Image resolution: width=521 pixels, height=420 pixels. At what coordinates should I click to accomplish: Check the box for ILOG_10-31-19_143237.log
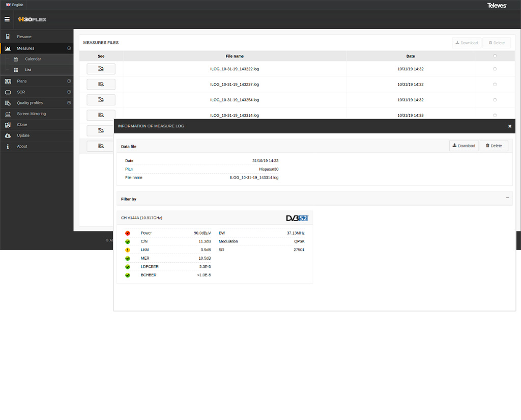click(x=495, y=85)
